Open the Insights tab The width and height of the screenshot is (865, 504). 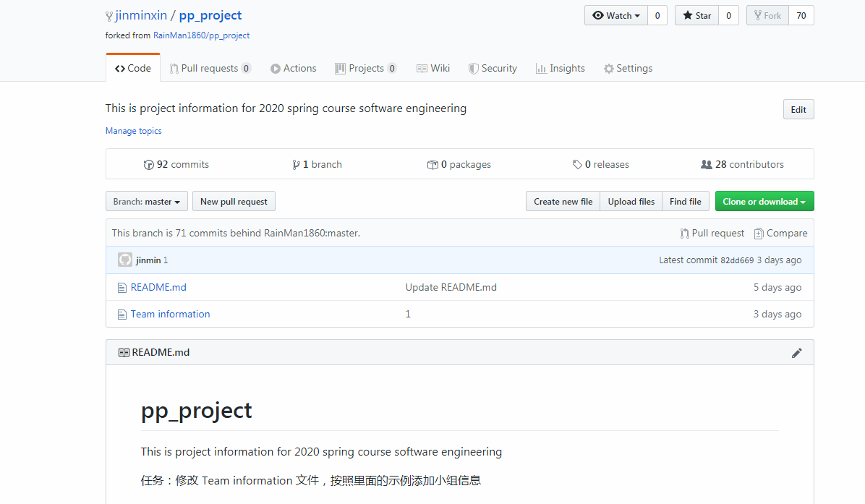(560, 69)
